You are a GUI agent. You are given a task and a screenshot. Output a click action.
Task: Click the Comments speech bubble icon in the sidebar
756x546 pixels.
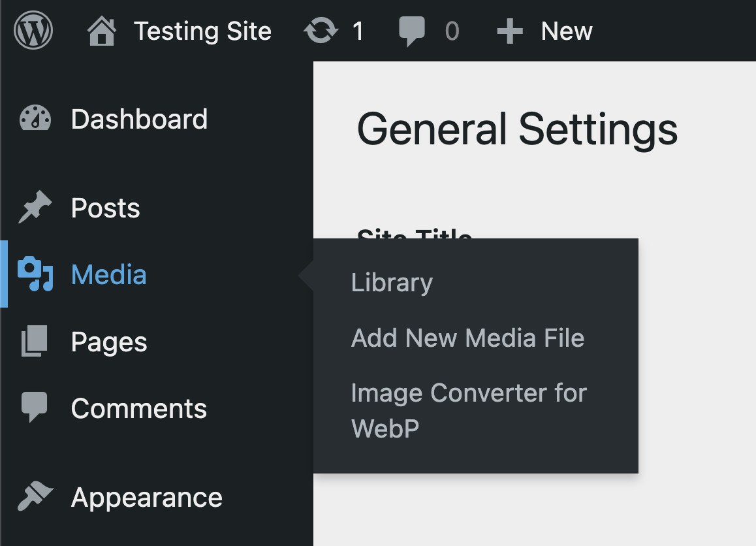[35, 408]
